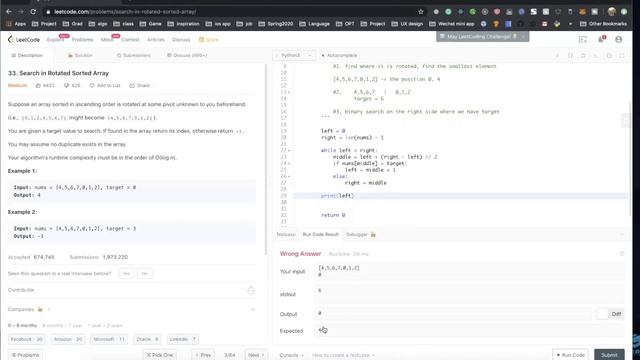Fold code block at line 26
This screenshot has height=360, width=640.
click(x=289, y=177)
